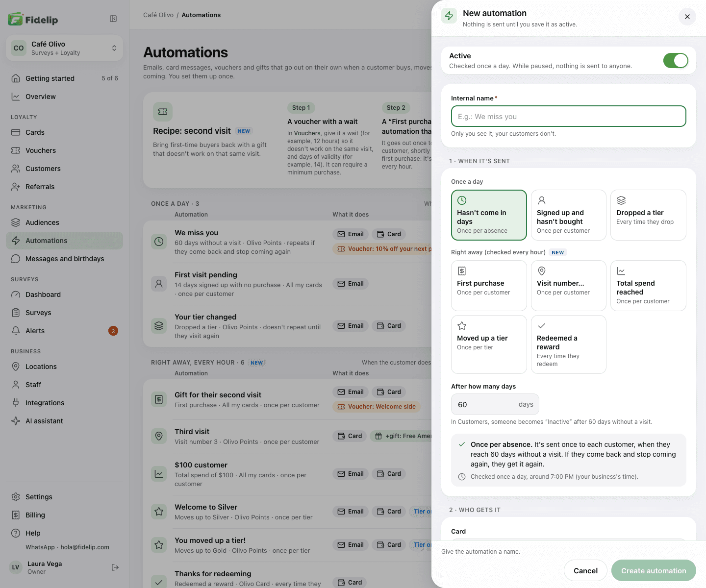Image resolution: width=706 pixels, height=588 pixels.
Task: Click the Audiences icon in the sidebar
Action: tap(16, 222)
